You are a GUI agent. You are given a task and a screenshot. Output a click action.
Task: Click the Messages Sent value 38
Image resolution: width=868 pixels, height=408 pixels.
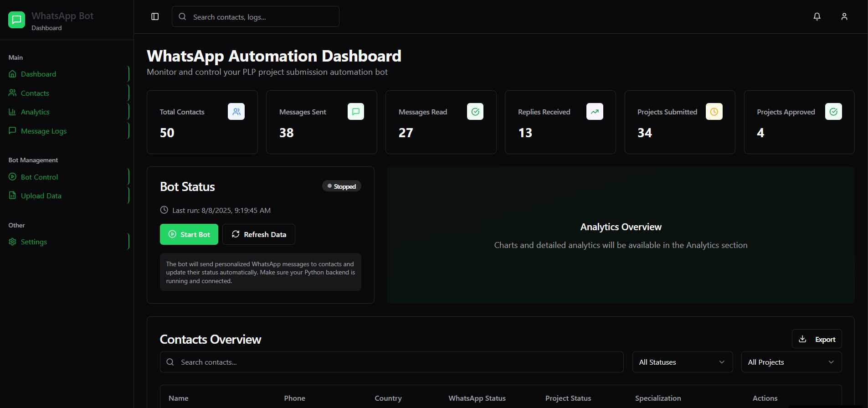[287, 133]
